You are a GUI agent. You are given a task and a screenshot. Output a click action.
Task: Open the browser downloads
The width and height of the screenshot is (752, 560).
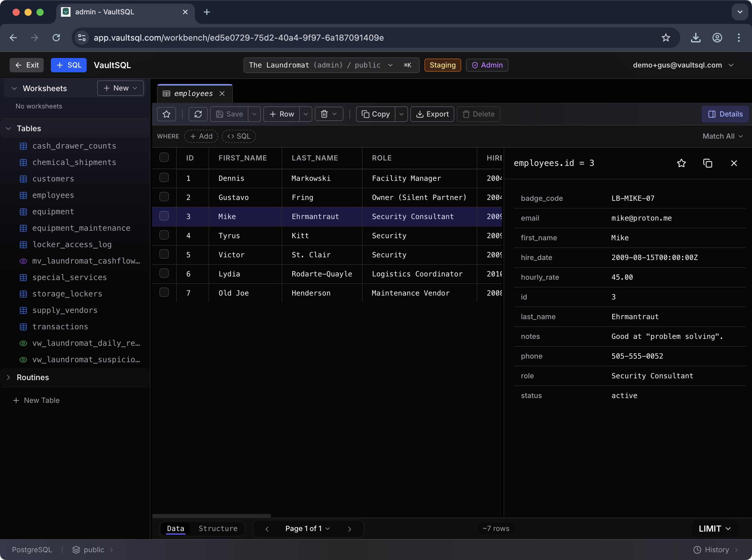click(696, 38)
